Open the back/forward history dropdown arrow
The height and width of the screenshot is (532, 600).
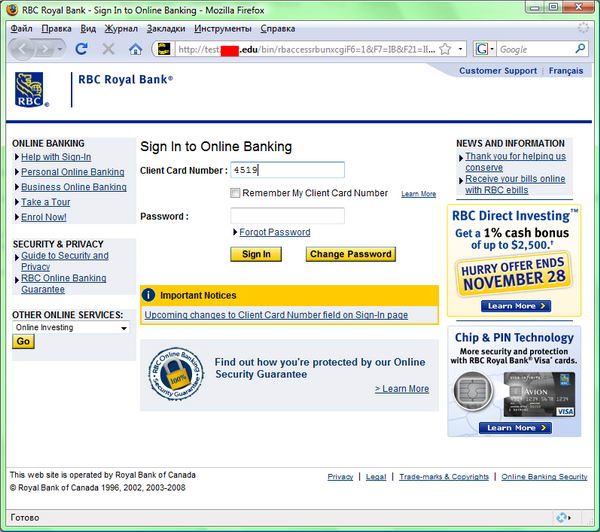coord(60,49)
